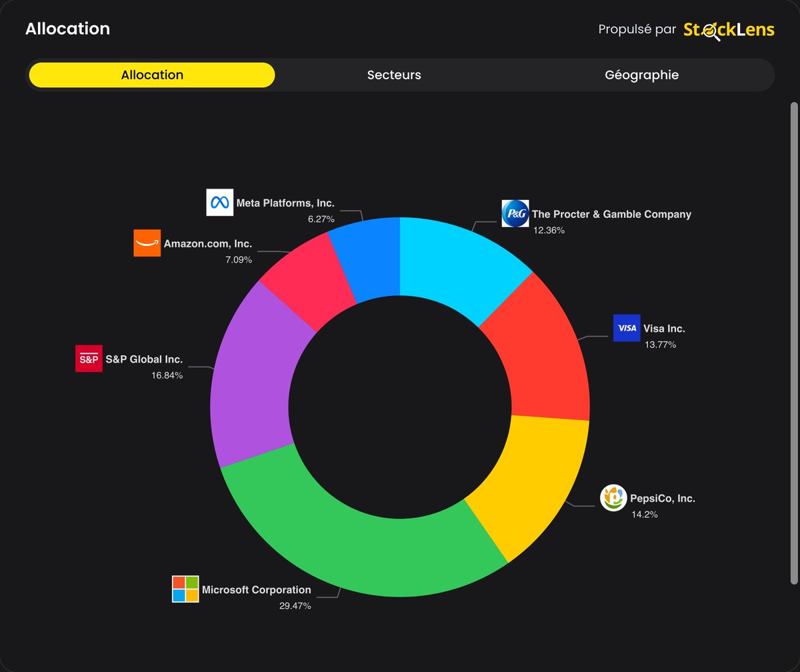The image size is (800, 672).
Task: Click the Microsoft logo icon
Action: (x=185, y=589)
